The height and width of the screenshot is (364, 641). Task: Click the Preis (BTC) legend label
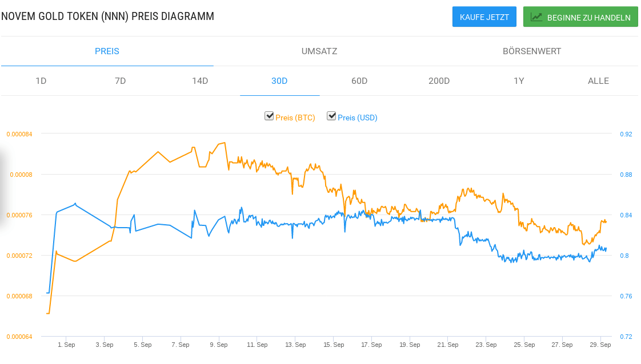[295, 118]
